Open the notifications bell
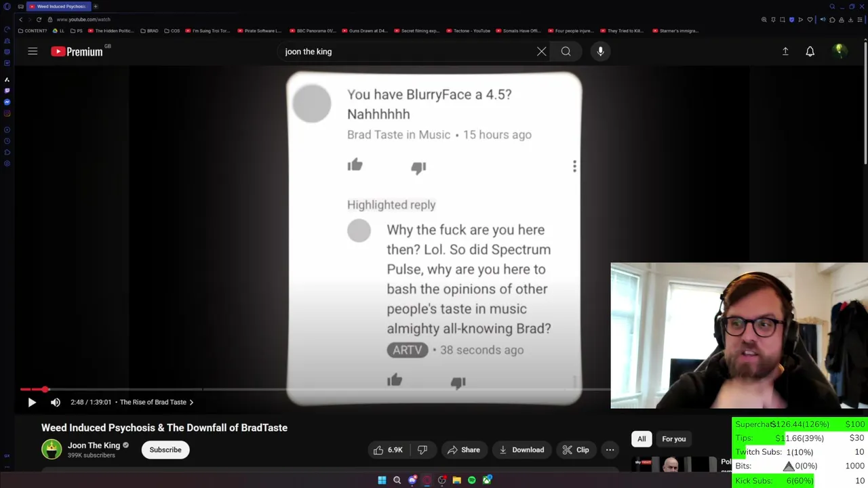 tap(810, 52)
